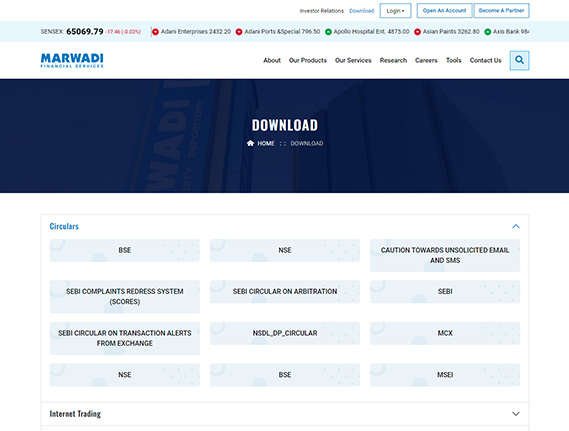Go to Contact Us page
Viewport: 569px width, 431px height.
[x=485, y=60]
